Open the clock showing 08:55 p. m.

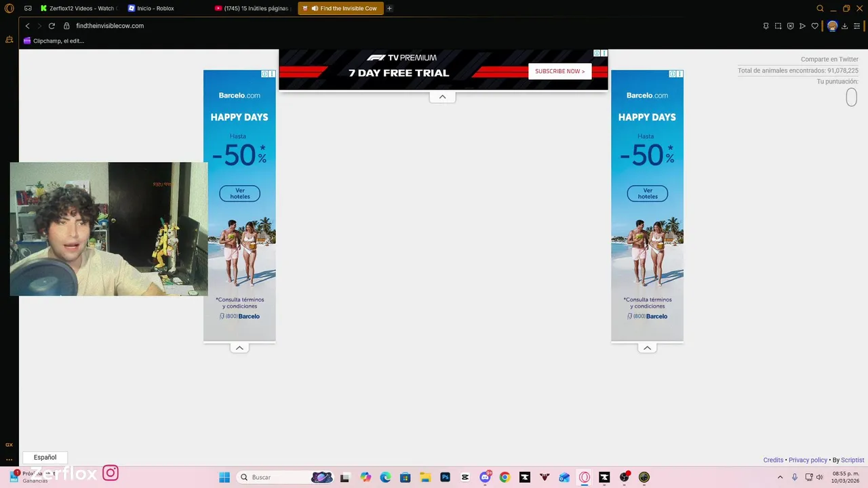click(x=846, y=477)
